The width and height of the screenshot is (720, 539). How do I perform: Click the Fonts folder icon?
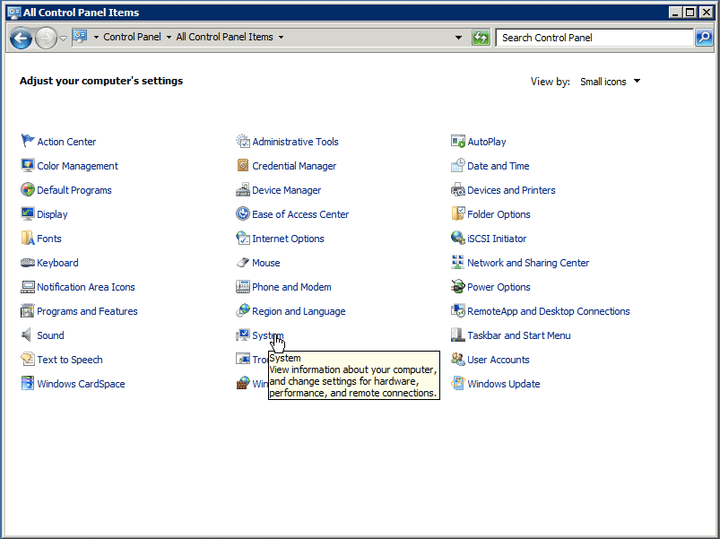point(28,239)
